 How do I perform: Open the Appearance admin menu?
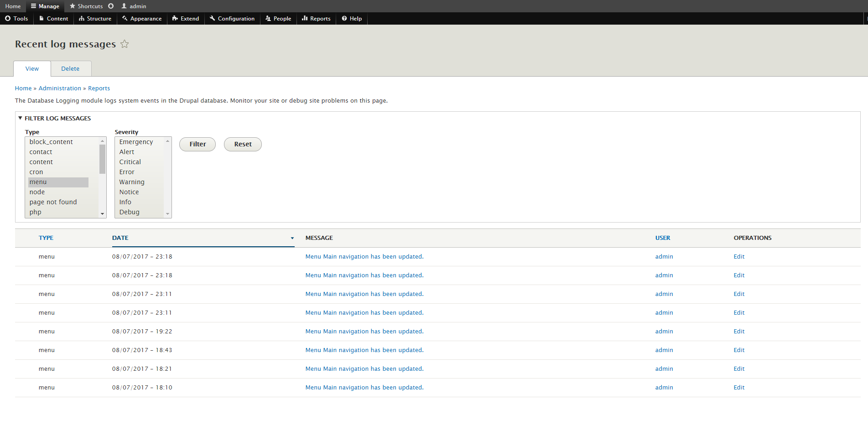(142, 19)
